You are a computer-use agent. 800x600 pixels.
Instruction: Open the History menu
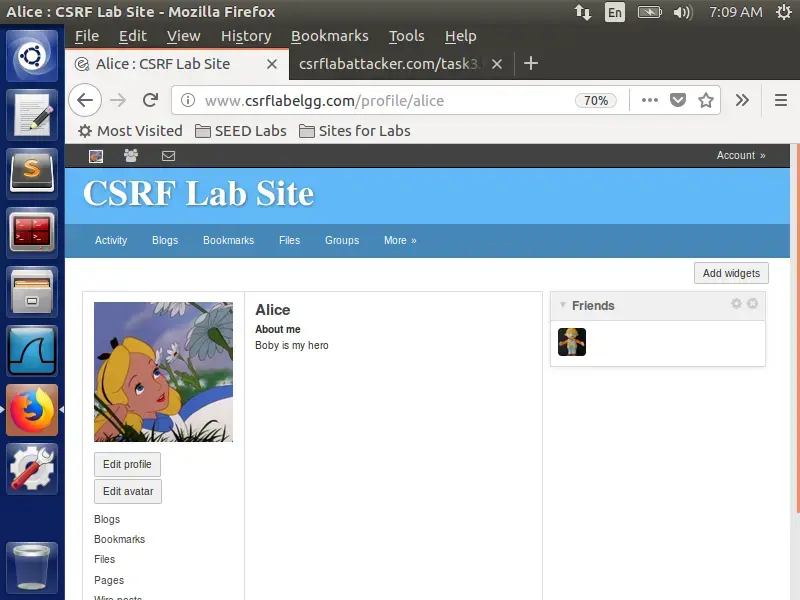pyautogui.click(x=246, y=36)
